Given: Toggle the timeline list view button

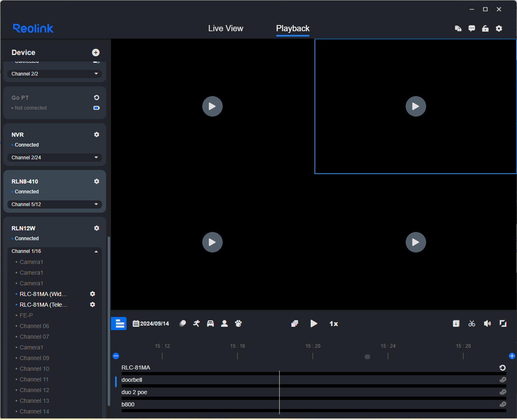Looking at the screenshot, I should tap(119, 324).
